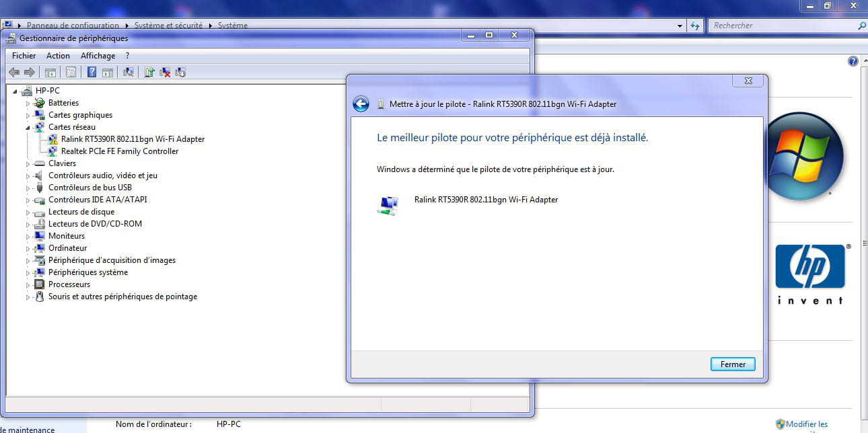868x433 pixels.
Task: Click the Lecteurs de DVD/CD-ROM drive icon
Action: pyautogui.click(x=40, y=224)
